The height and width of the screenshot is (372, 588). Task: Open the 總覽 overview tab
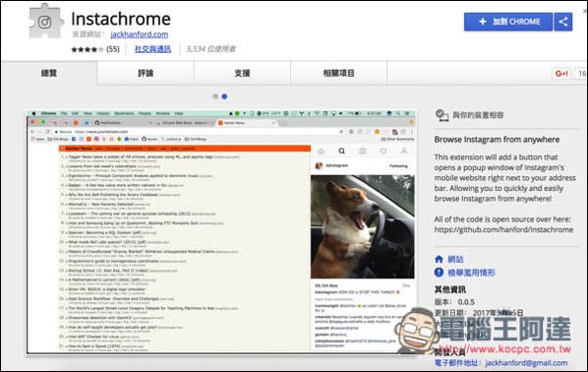(x=49, y=73)
